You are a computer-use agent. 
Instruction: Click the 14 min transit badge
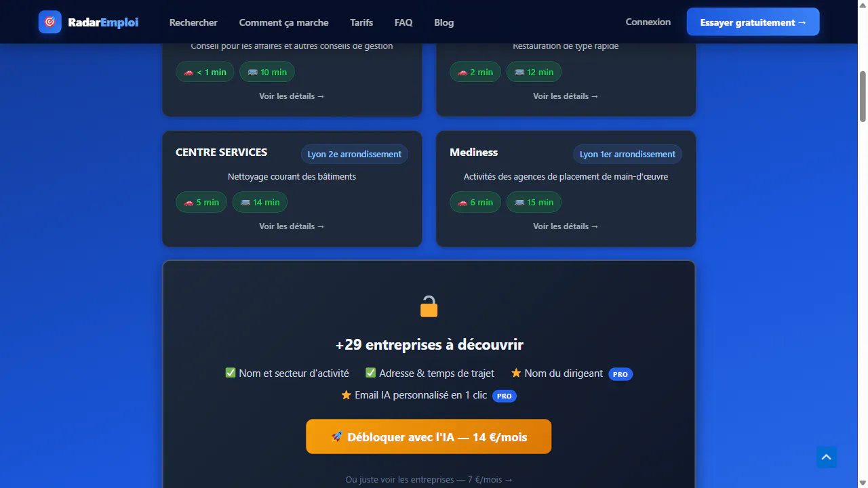point(260,202)
